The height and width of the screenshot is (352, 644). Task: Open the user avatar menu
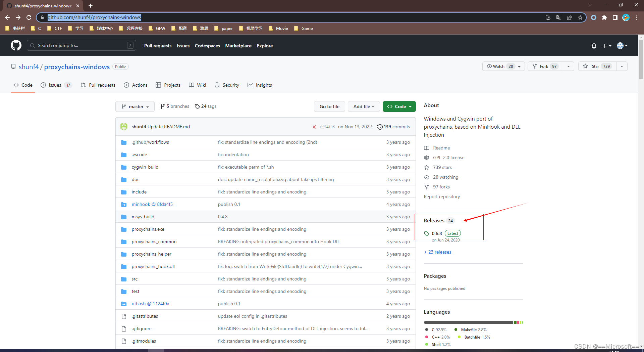click(622, 46)
